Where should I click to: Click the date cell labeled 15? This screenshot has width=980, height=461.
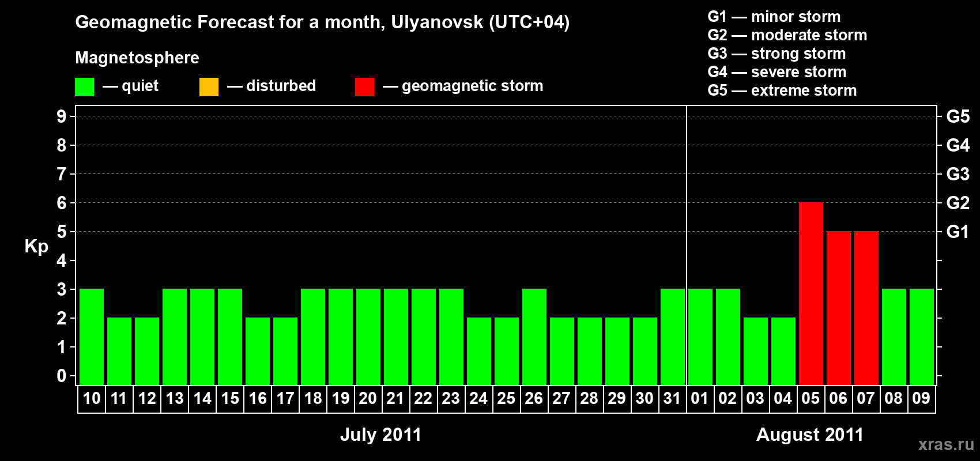click(230, 399)
